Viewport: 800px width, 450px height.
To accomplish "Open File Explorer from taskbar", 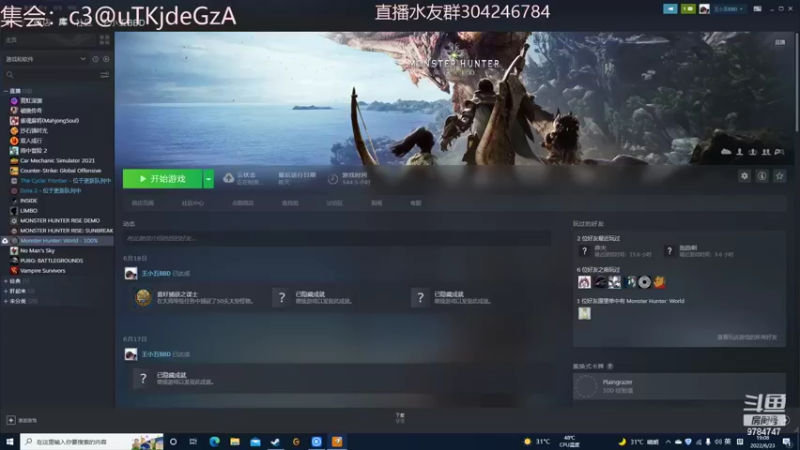I will [235, 442].
